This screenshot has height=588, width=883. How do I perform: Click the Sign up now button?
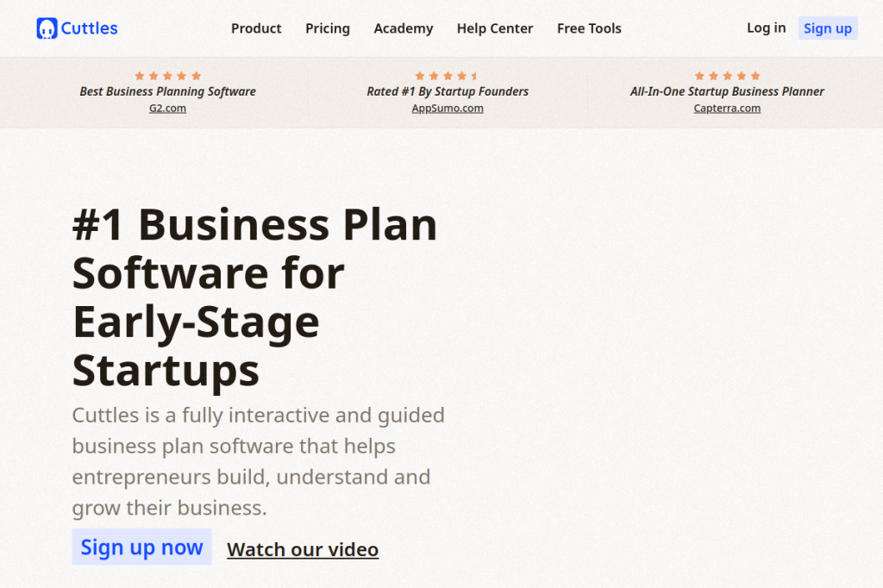(x=142, y=547)
